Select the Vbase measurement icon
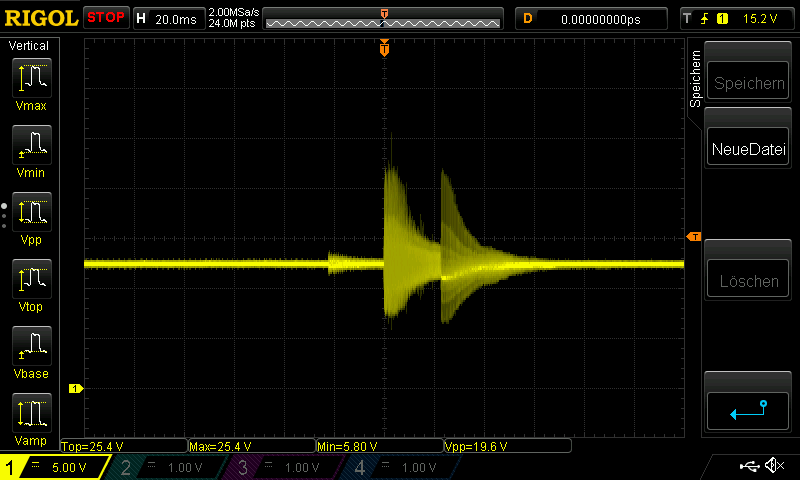Screen dimensions: 800x480 (31, 349)
